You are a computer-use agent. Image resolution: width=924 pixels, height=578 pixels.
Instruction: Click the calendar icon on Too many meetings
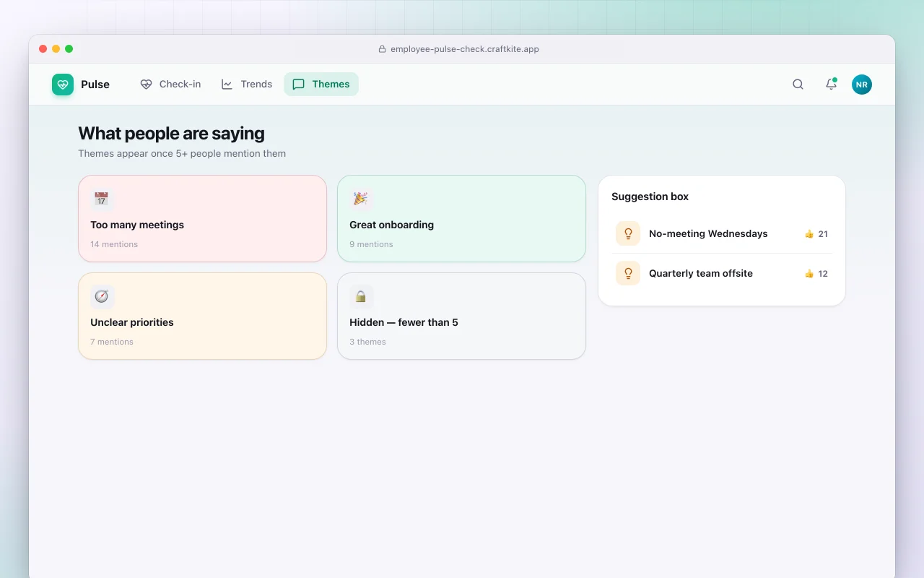click(x=102, y=199)
